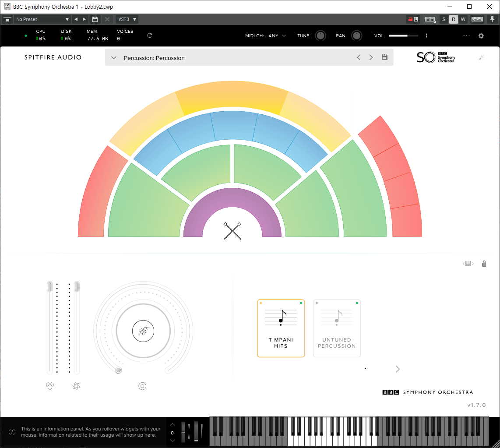Viewport: 500px width, 448px height.
Task: Click the SPITFIRE AUDIO logo text
Action: 53,57
